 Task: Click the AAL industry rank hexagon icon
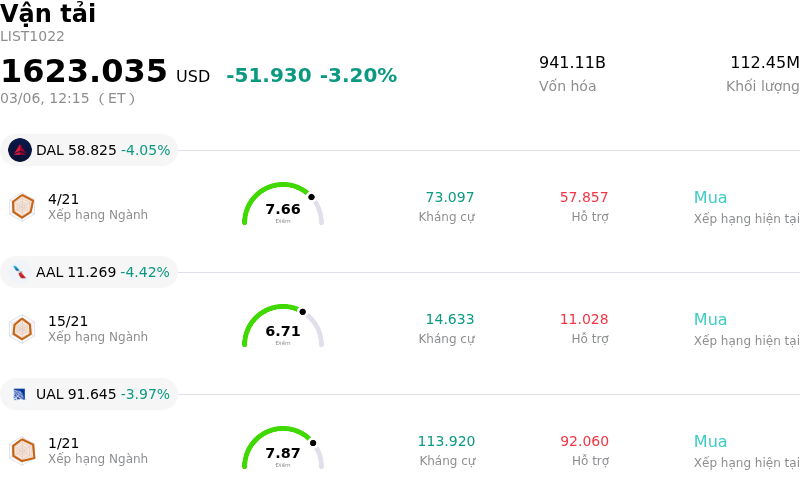[x=22, y=328]
